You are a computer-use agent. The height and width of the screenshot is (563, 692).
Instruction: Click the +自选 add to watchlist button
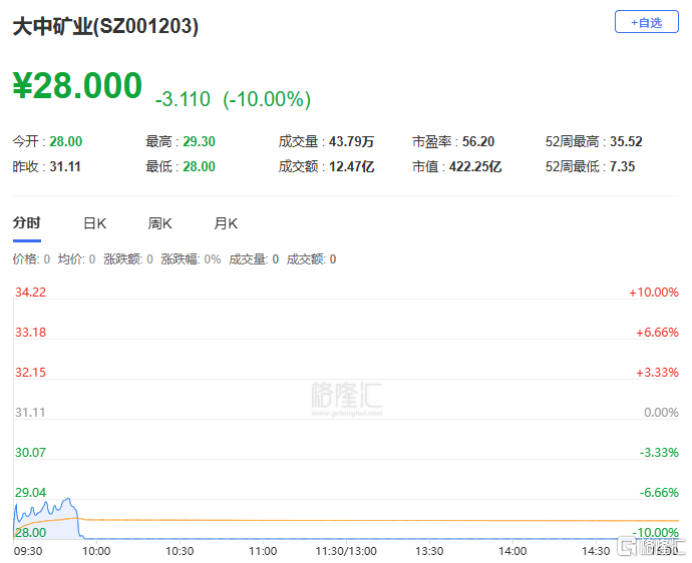pos(646,22)
